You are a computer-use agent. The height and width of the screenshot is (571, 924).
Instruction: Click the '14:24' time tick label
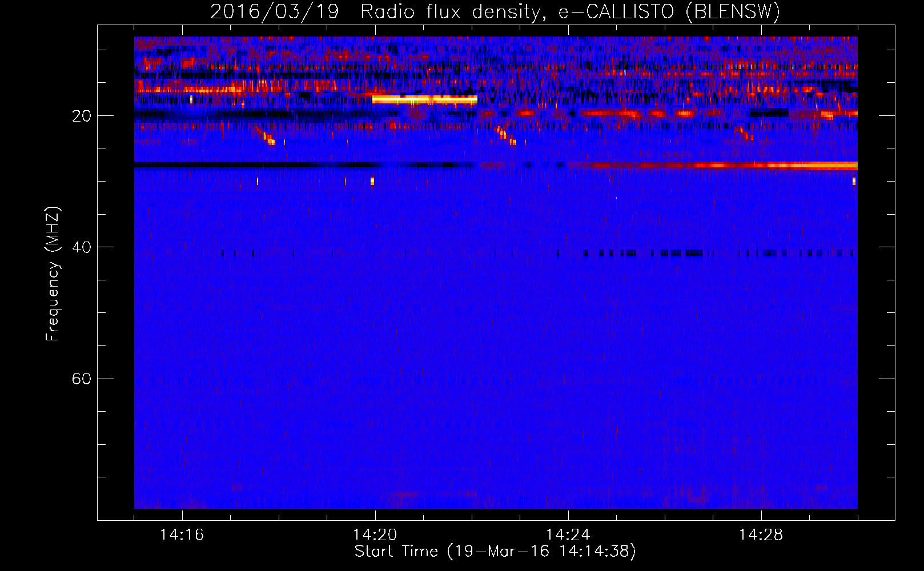pos(568,535)
